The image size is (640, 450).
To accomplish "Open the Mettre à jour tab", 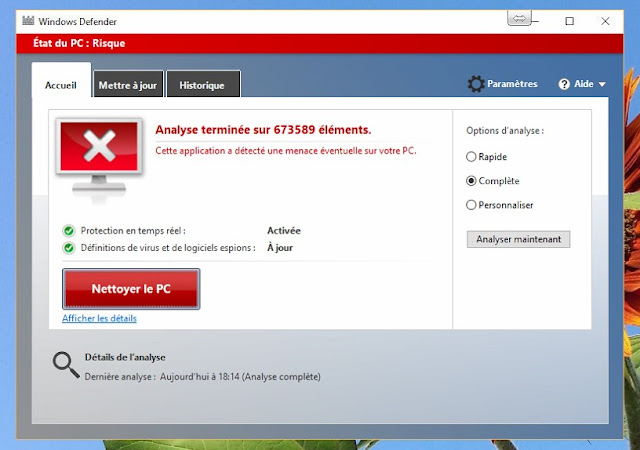I will point(128,84).
